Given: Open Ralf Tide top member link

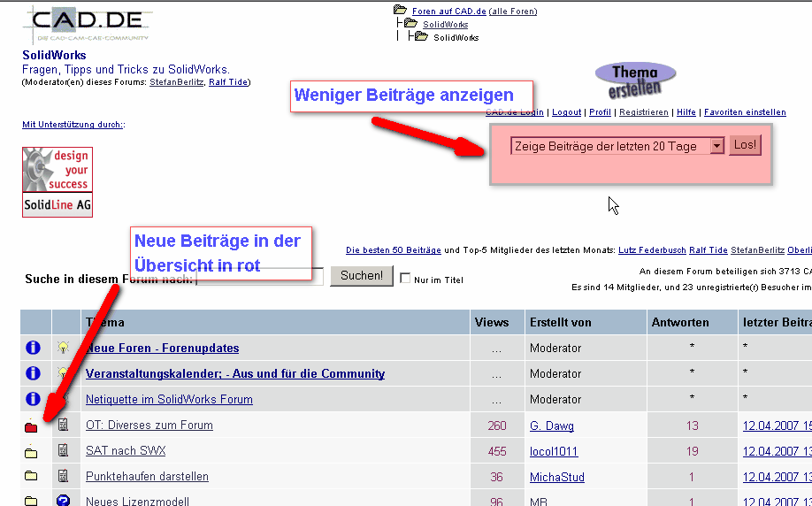Looking at the screenshot, I should click(709, 250).
